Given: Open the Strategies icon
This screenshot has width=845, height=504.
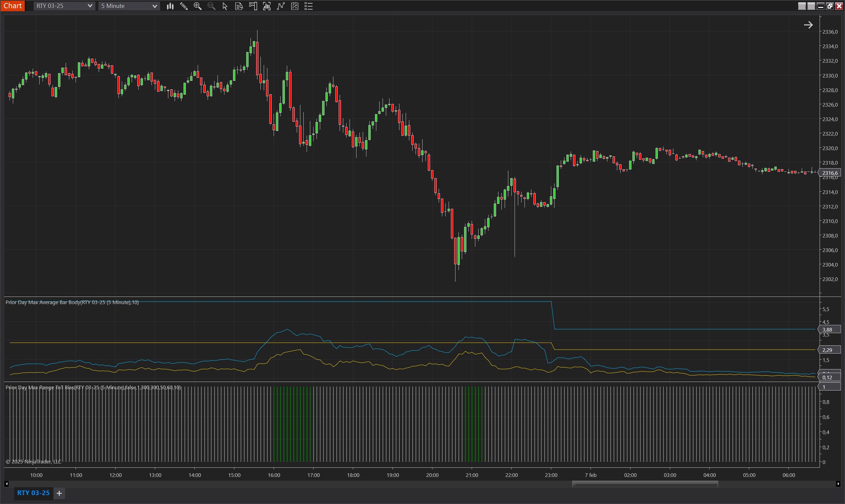Looking at the screenshot, I should pyautogui.click(x=281, y=6).
